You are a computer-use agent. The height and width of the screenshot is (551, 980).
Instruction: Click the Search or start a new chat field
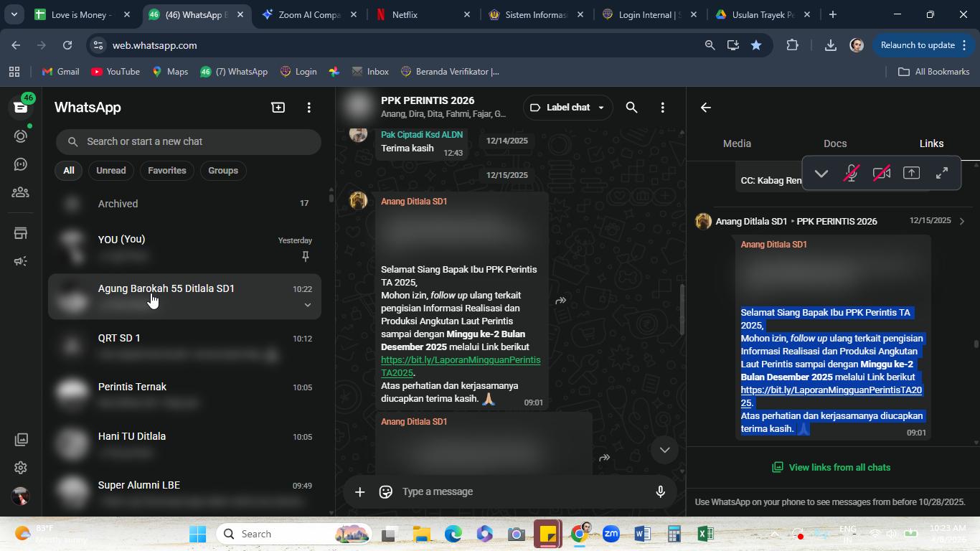[189, 141]
